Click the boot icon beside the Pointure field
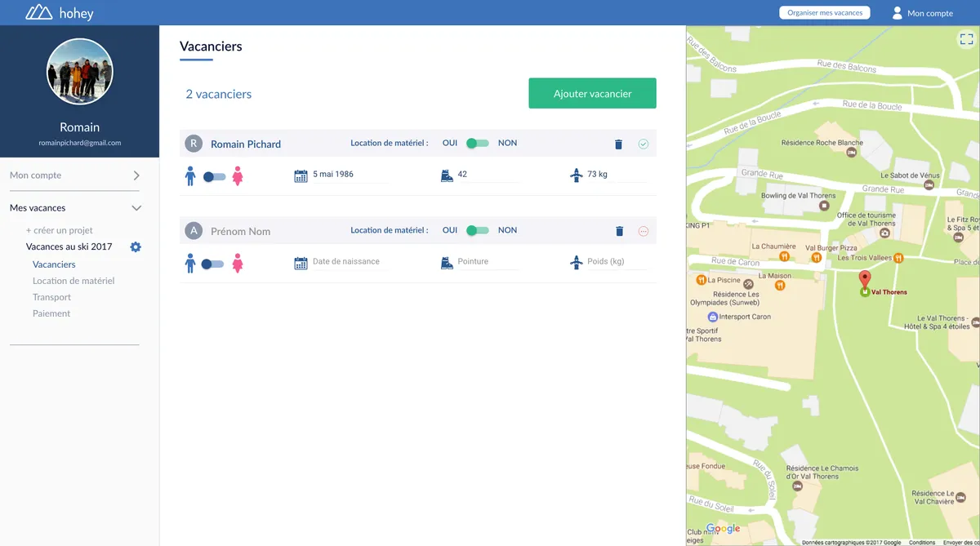Viewport: 980px width, 546px height. coord(446,261)
